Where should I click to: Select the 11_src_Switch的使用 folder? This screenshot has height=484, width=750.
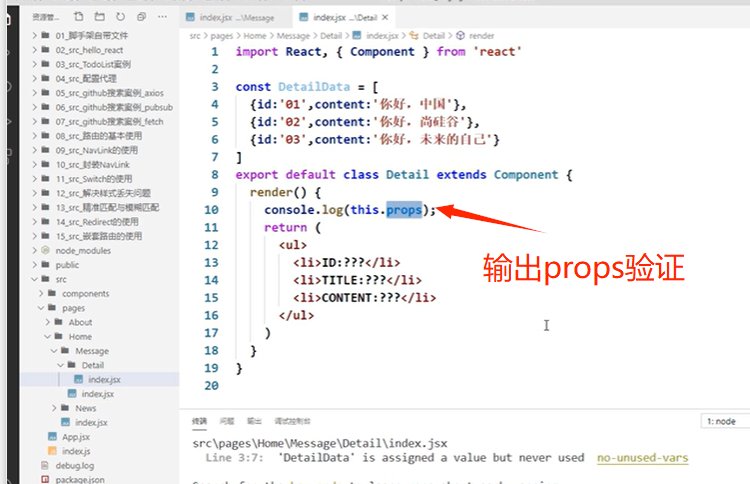[x=94, y=179]
